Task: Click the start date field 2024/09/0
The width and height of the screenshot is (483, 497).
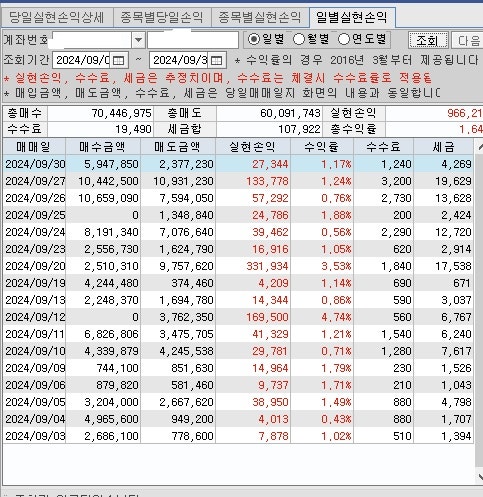Action: (x=82, y=60)
